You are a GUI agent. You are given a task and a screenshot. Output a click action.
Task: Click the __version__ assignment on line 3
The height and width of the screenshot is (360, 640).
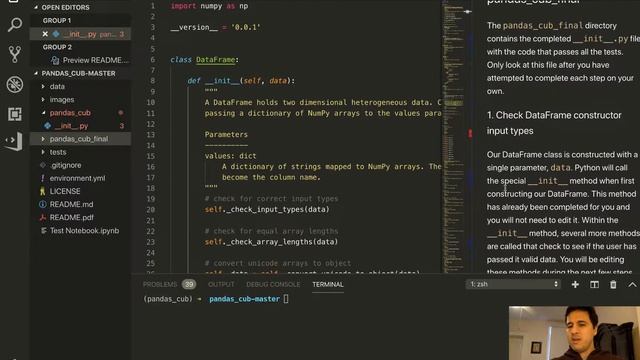point(215,27)
